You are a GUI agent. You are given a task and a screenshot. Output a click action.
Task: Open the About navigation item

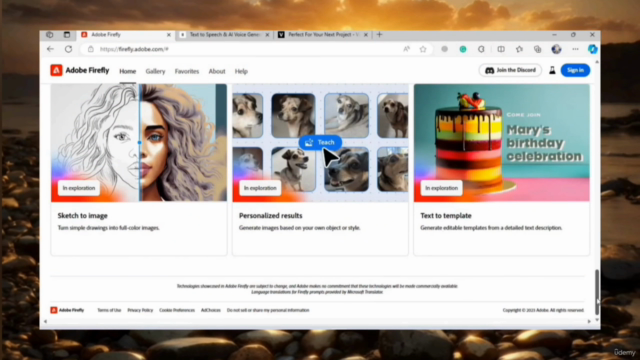(217, 71)
